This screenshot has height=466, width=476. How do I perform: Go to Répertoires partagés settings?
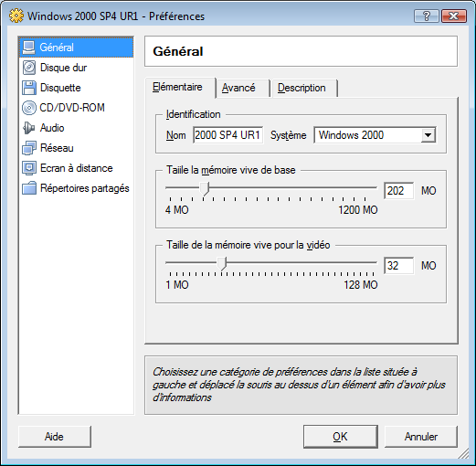[76, 188]
